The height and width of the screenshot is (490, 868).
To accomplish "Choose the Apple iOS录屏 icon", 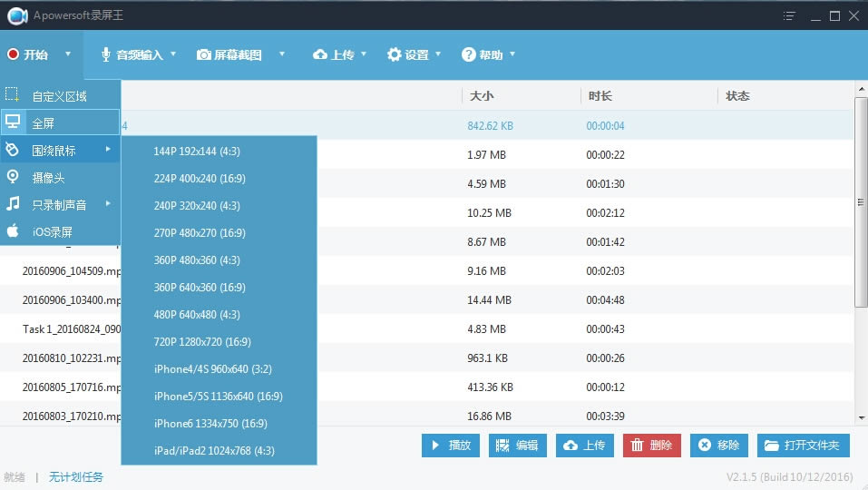I will coord(13,230).
